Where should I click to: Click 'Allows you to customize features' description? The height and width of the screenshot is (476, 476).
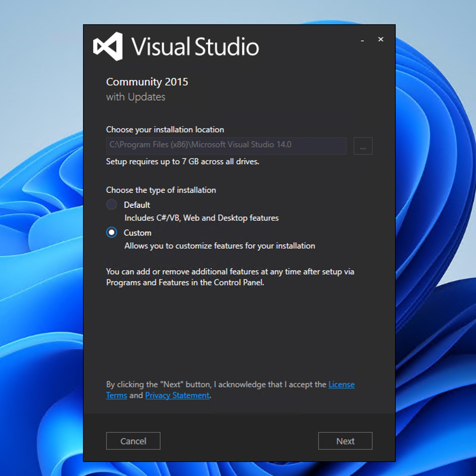point(220,246)
